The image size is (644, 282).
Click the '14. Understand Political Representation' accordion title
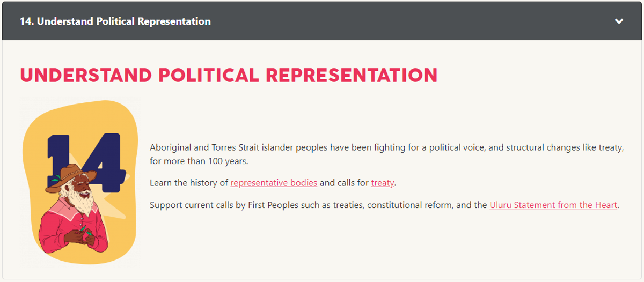pyautogui.click(x=115, y=21)
